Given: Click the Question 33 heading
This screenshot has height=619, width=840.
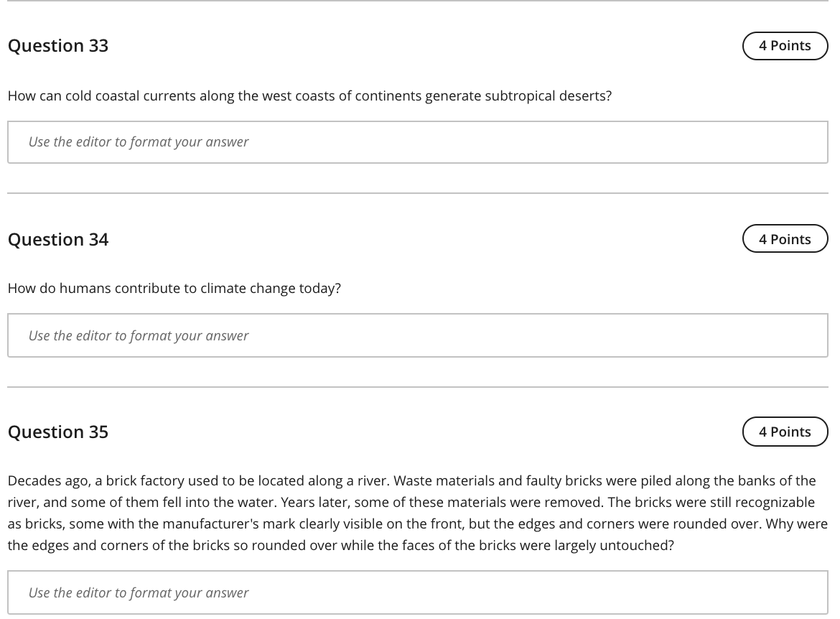Looking at the screenshot, I should point(58,45).
